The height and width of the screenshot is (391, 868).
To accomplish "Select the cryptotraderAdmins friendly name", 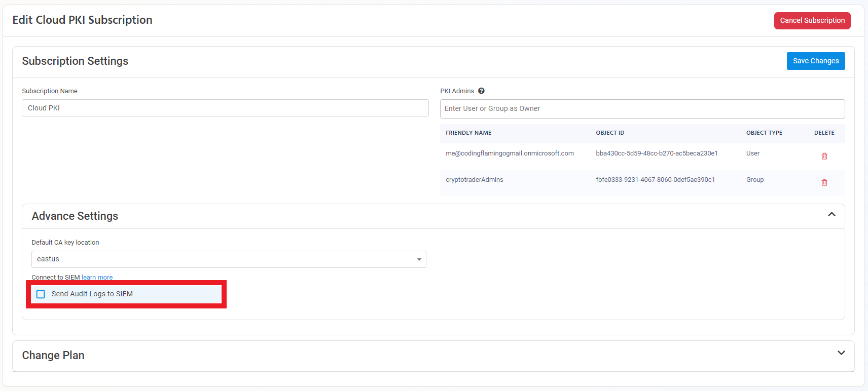I will click(x=475, y=180).
